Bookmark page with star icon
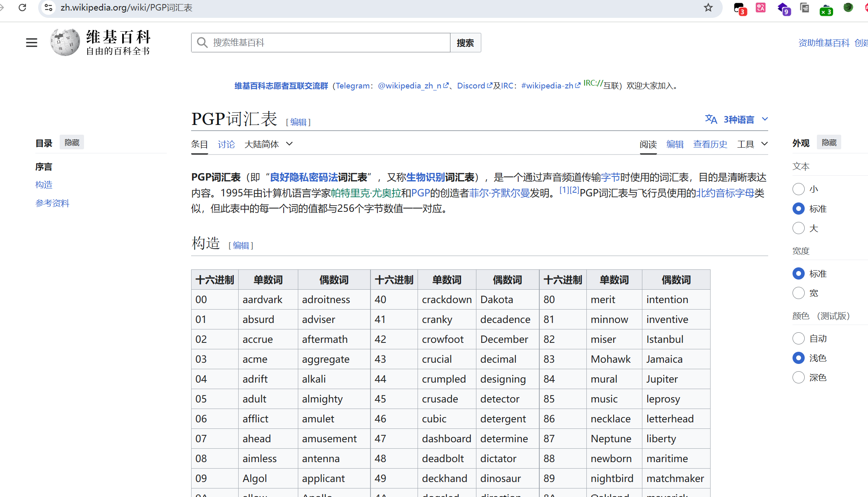868x497 pixels. click(708, 8)
